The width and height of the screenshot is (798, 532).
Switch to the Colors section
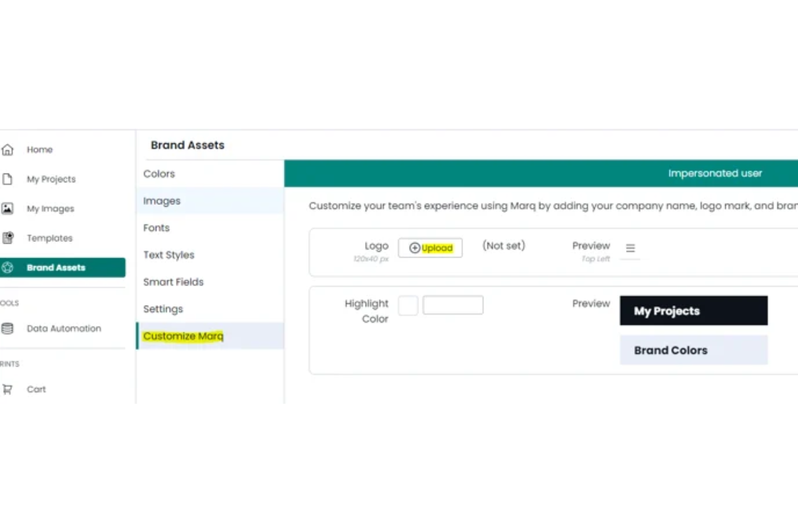point(210,174)
